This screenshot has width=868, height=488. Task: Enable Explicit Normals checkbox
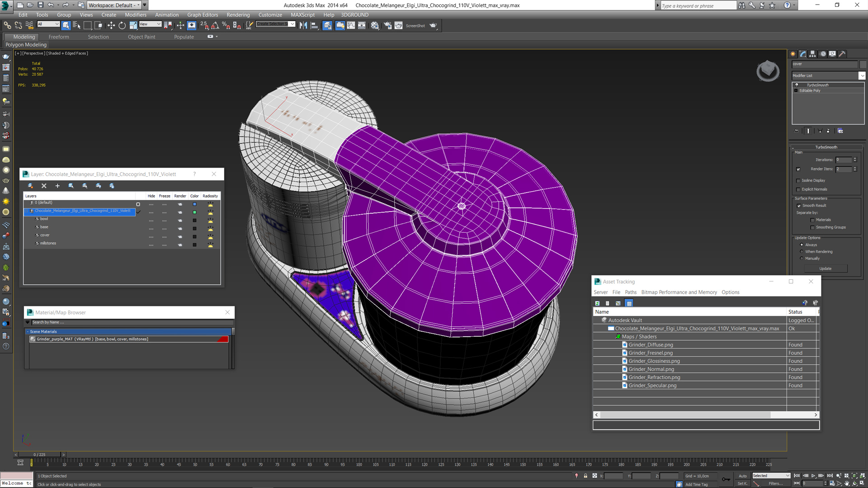tap(798, 190)
